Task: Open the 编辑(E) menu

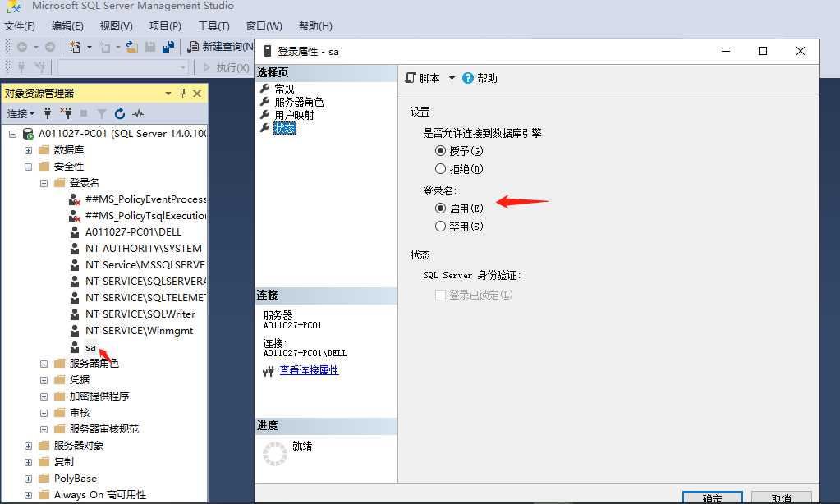Action: (67, 25)
